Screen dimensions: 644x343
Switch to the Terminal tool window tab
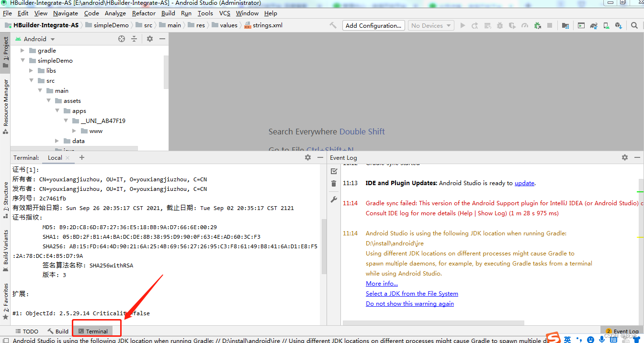click(93, 332)
